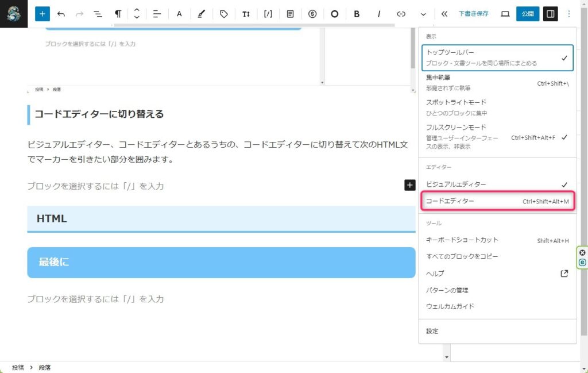Viewport: 588px width, 373px height.
Task: Click the paragraph block type icon
Action: tap(118, 14)
